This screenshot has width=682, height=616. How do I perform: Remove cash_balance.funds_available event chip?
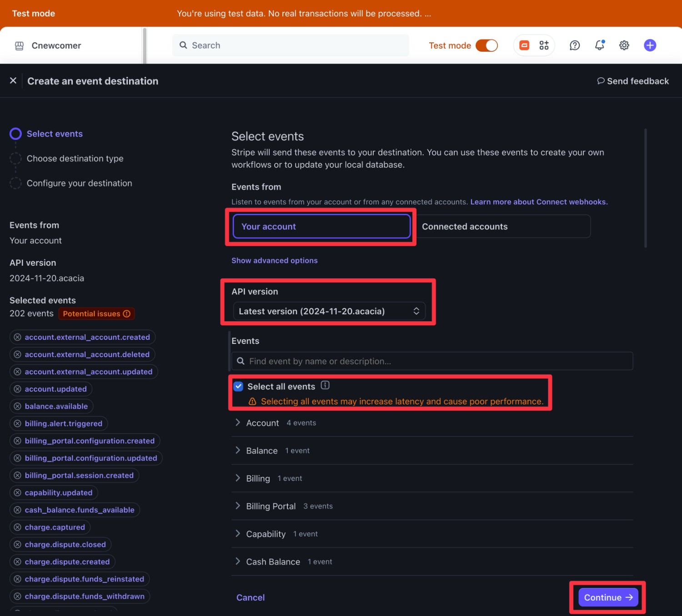click(17, 510)
